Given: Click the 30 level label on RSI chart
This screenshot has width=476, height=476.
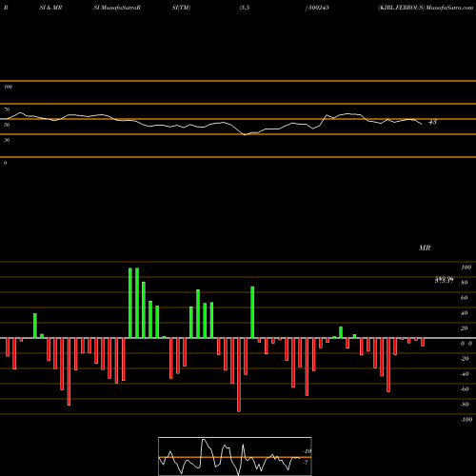Looking at the screenshot, I should [7, 140].
